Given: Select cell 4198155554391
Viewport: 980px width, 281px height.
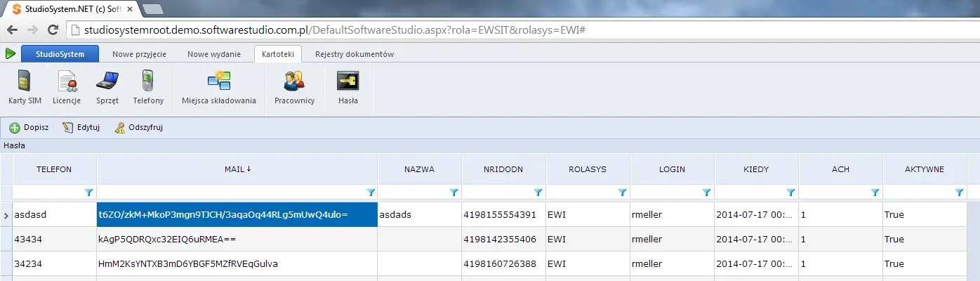Looking at the screenshot, I should pyautogui.click(x=503, y=214).
